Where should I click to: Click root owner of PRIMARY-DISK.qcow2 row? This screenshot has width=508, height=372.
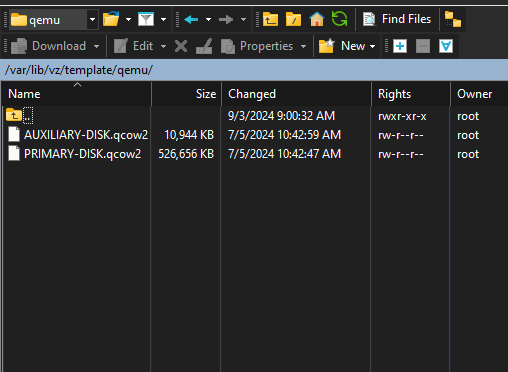click(468, 154)
